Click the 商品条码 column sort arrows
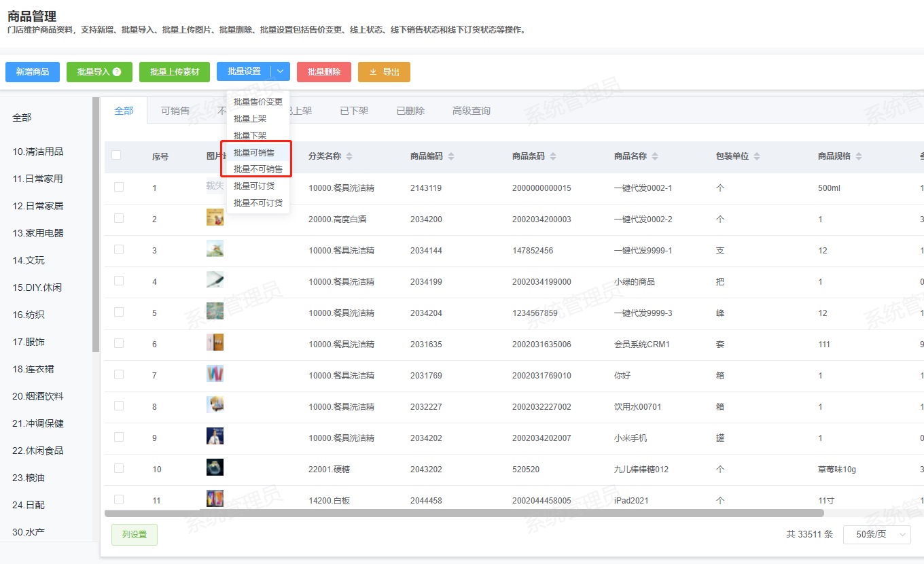 553,156
